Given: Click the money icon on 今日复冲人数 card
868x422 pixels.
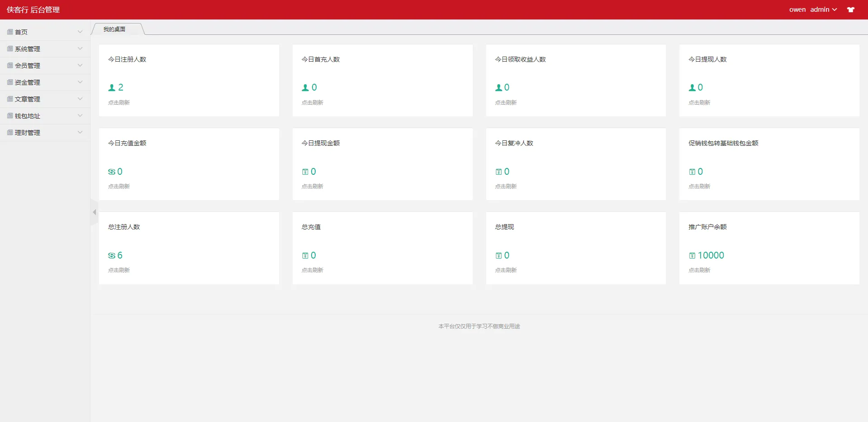Looking at the screenshot, I should tap(498, 171).
